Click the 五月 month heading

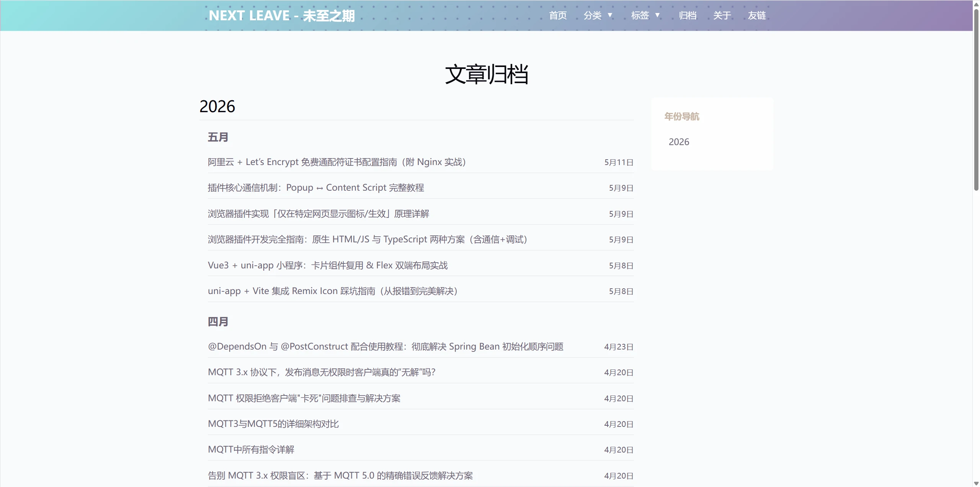pos(218,137)
